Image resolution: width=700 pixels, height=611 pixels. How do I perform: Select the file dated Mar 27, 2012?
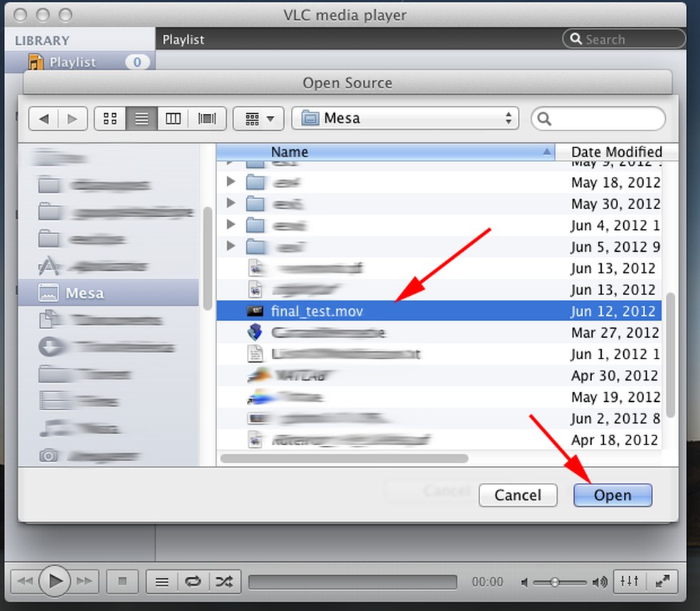pos(439,332)
